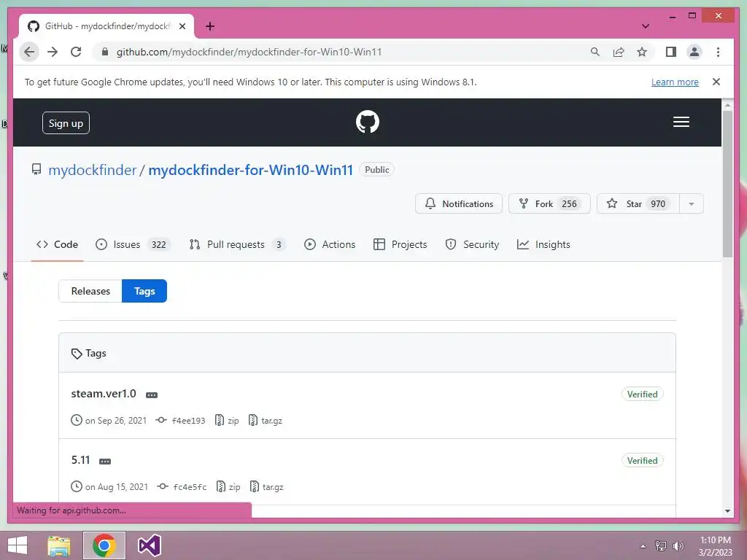747x560 pixels.
Task: Click the Sign up button
Action: click(x=66, y=123)
